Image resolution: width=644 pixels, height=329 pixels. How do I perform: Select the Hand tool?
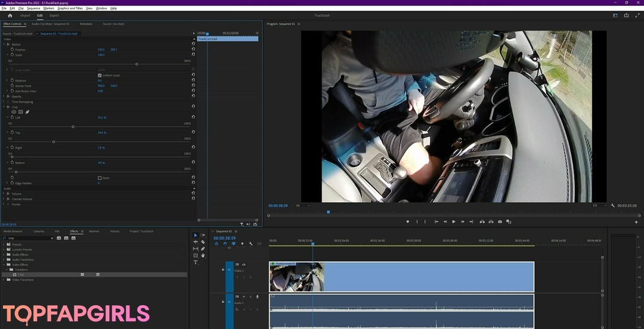pos(203,256)
